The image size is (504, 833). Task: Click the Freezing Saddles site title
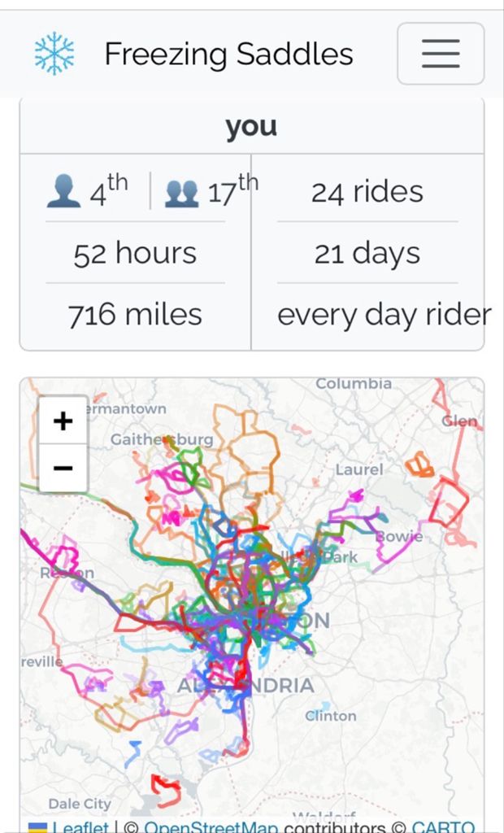(x=228, y=55)
